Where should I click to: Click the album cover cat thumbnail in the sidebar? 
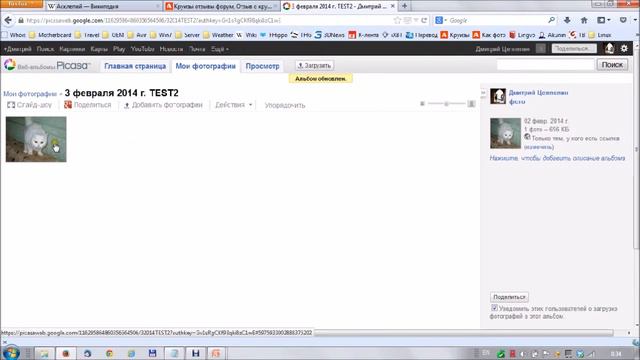point(505,133)
